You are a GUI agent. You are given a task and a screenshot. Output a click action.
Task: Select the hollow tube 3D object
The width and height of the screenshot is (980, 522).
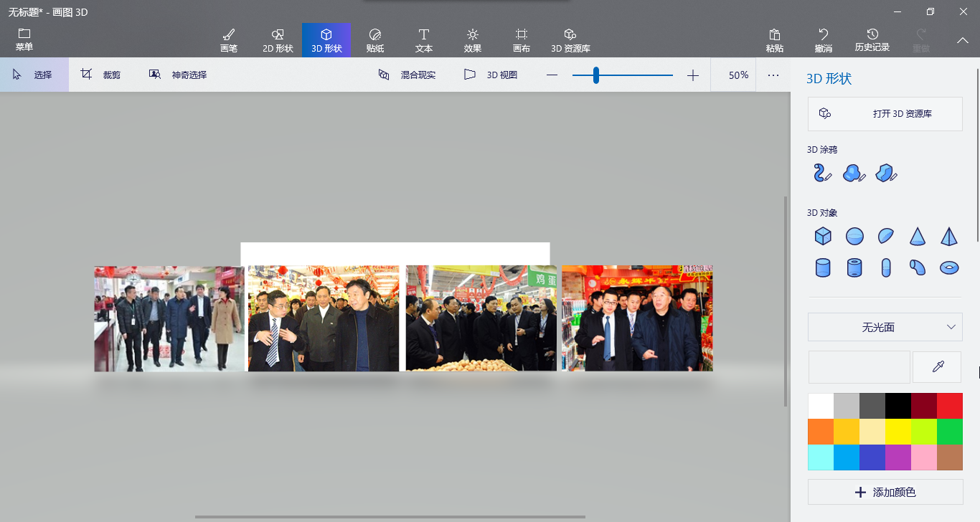[854, 267]
